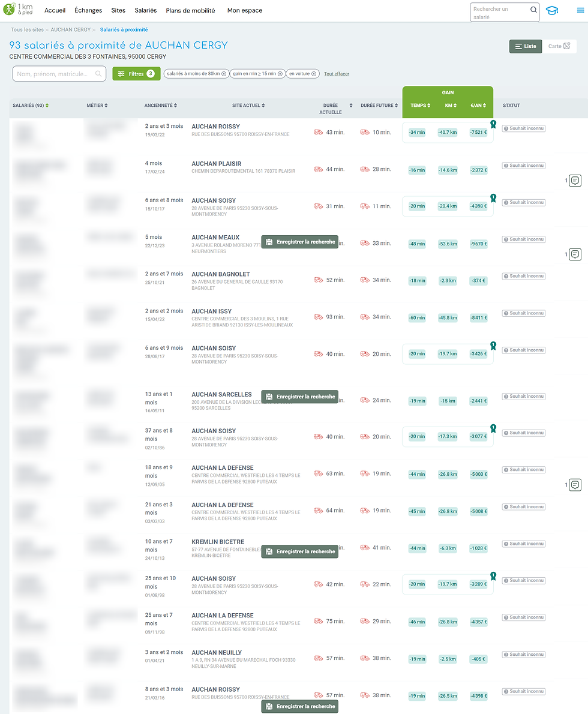The width and height of the screenshot is (588, 714).
Task: Open the graduation cap help icon
Action: [552, 10]
